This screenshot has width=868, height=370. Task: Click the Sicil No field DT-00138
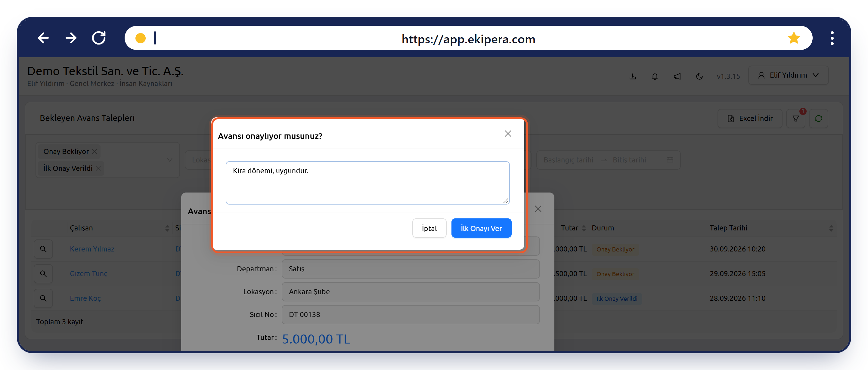point(411,314)
